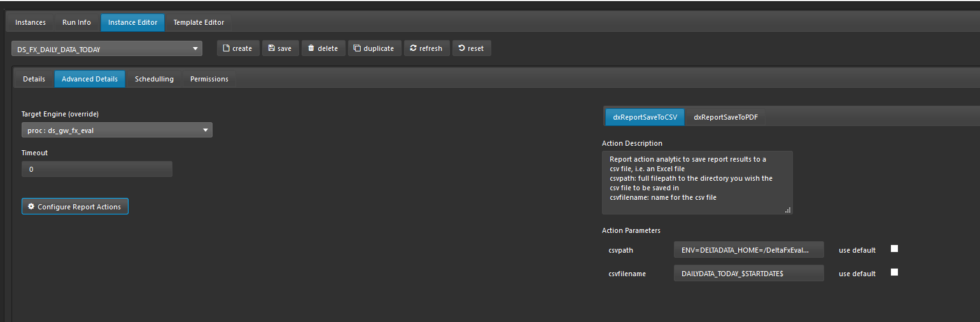Click the create document icon
The width and height of the screenshot is (980, 322).
pyautogui.click(x=226, y=48)
